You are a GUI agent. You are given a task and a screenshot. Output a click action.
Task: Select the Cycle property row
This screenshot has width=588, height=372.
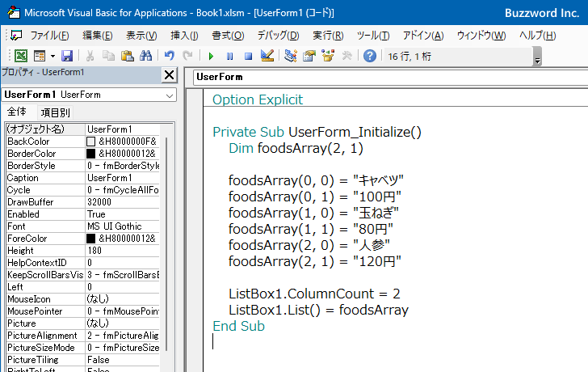[x=83, y=190]
